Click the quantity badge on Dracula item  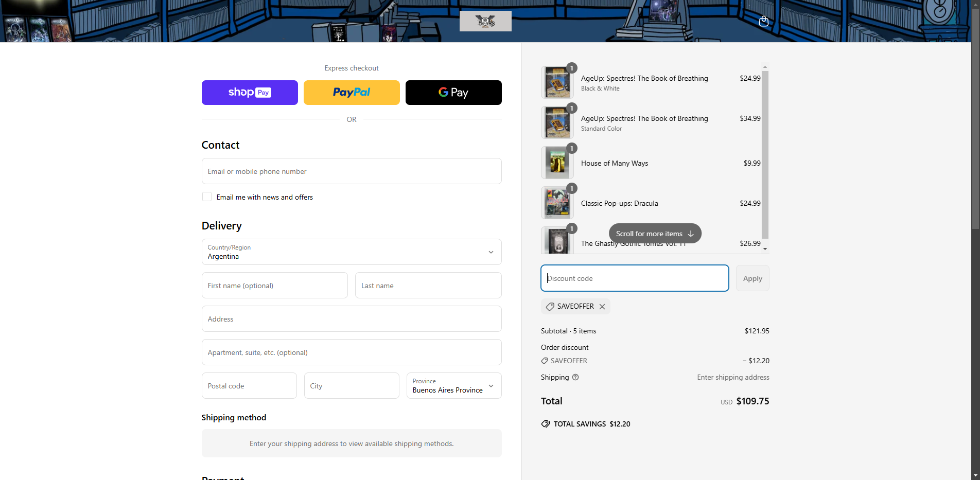tap(571, 188)
